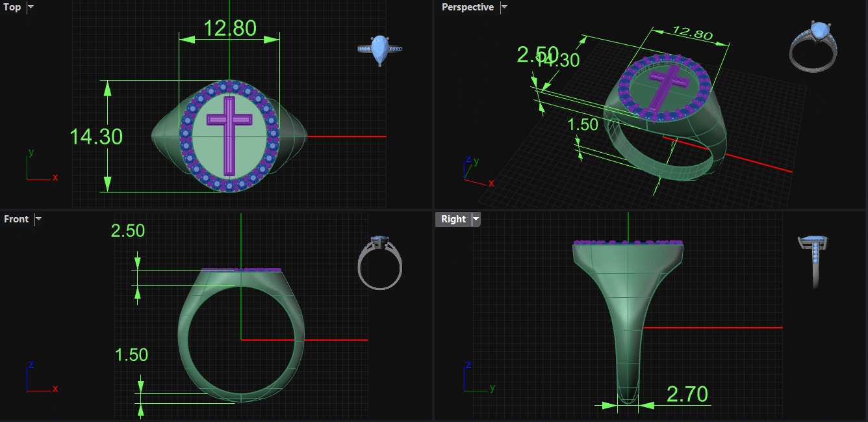868x422 pixels.
Task: Expand the Front viewport menu arrow
Action: point(38,219)
